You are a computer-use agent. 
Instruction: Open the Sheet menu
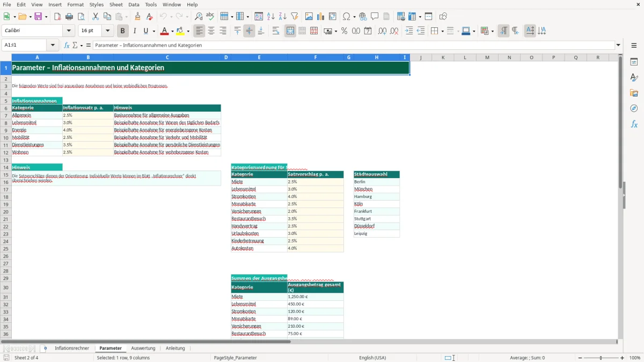(116, 4)
